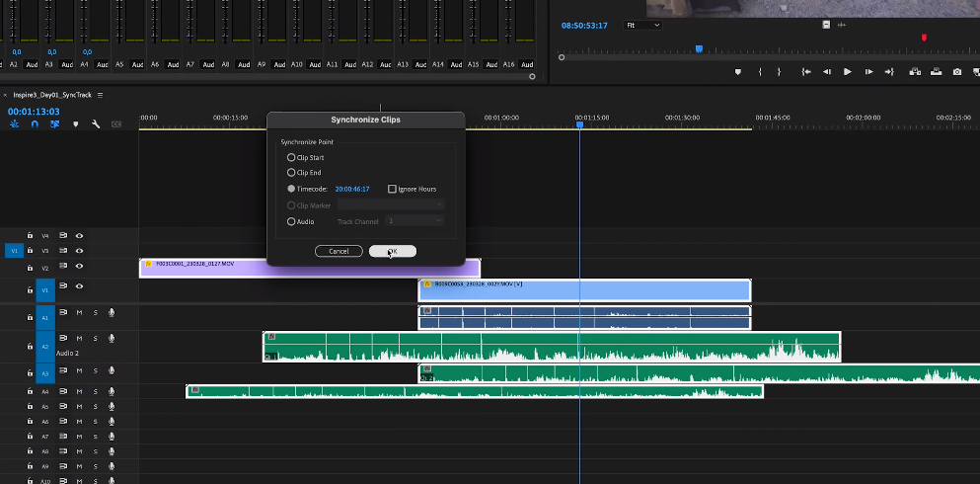Toggle lock icon on track V2

(x=30, y=268)
